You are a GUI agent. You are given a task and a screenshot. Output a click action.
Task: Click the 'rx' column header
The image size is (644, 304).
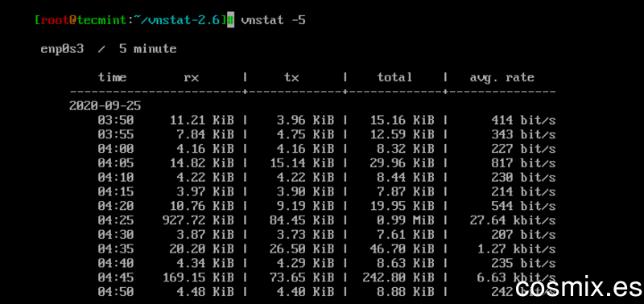[192, 77]
